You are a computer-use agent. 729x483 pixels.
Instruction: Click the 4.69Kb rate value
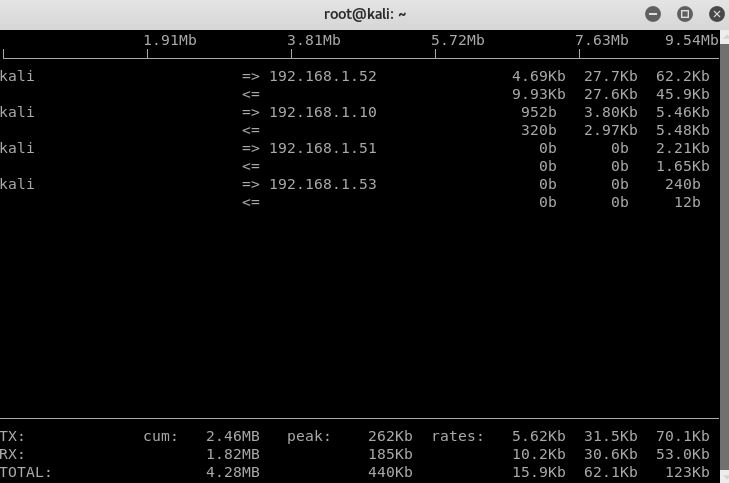pyautogui.click(x=539, y=76)
